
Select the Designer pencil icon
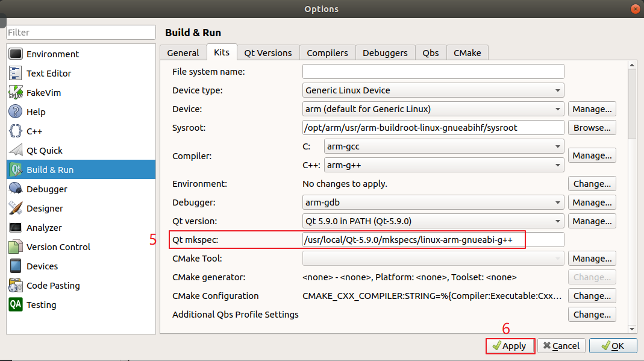(16, 208)
